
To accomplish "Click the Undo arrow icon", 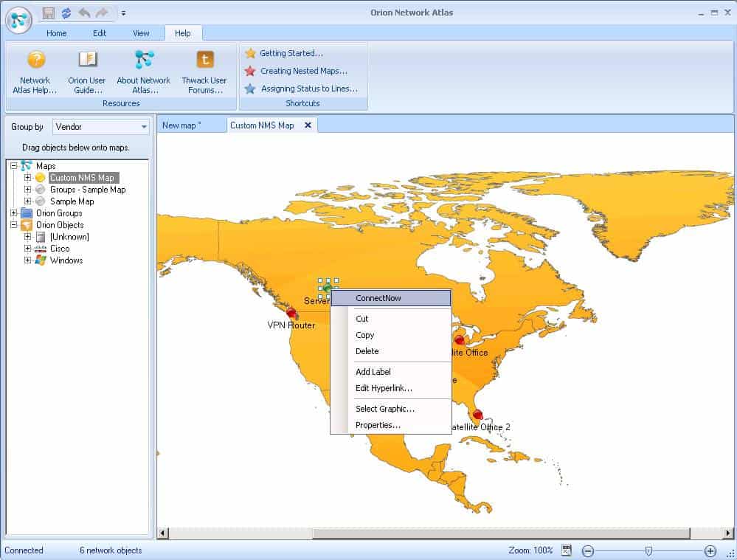I will pyautogui.click(x=84, y=13).
